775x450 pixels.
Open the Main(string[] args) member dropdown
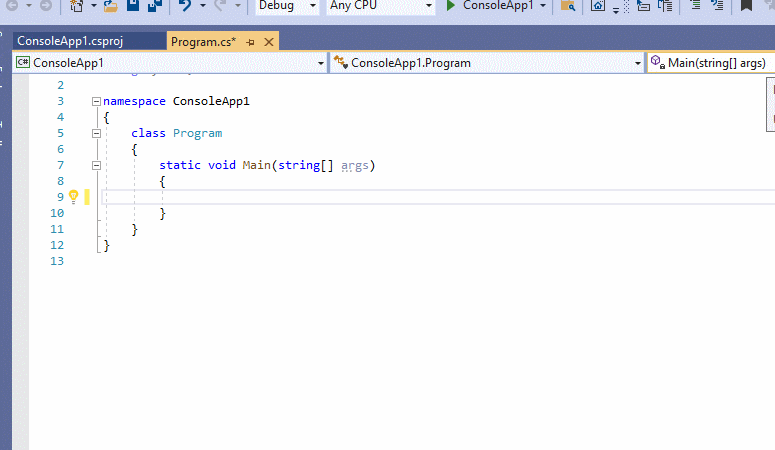[712, 63]
